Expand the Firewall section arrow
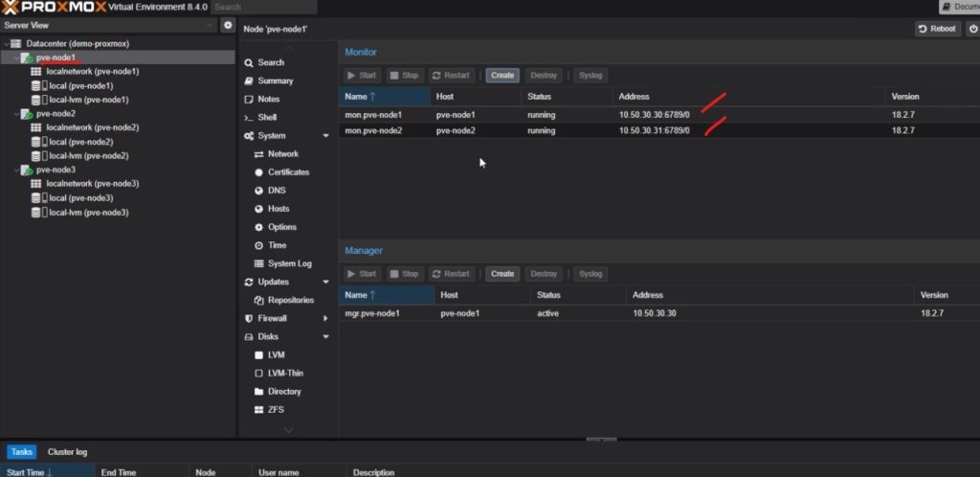The height and width of the screenshot is (477, 980). (x=325, y=318)
